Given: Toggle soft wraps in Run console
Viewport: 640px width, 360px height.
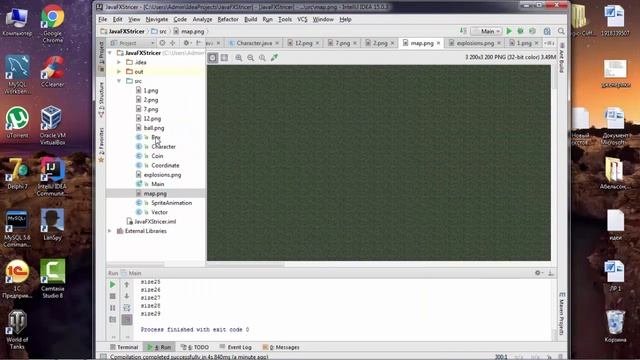Looking at the screenshot, I should pos(127,308).
